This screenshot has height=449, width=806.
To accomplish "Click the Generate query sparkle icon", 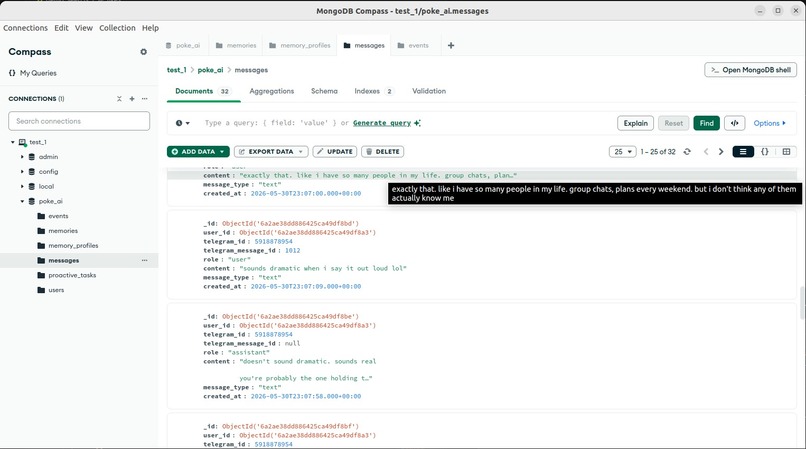I will coord(417,123).
